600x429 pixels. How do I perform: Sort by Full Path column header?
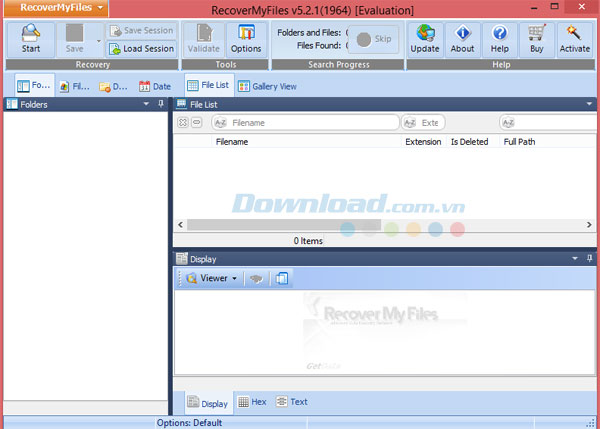(x=519, y=142)
